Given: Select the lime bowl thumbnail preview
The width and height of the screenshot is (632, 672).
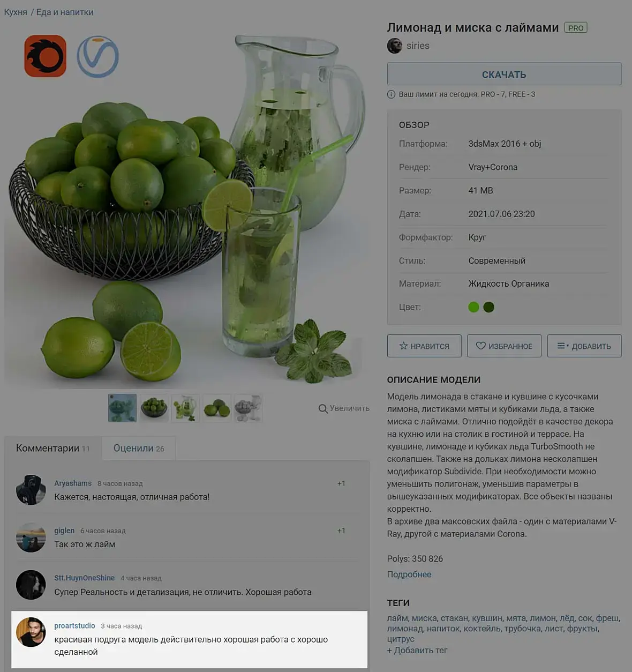Looking at the screenshot, I should pos(154,408).
